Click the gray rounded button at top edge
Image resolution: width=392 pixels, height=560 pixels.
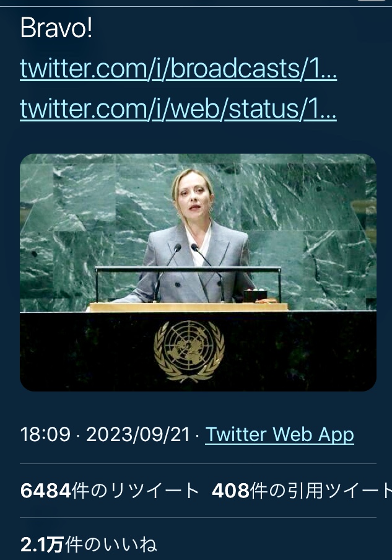372,1
